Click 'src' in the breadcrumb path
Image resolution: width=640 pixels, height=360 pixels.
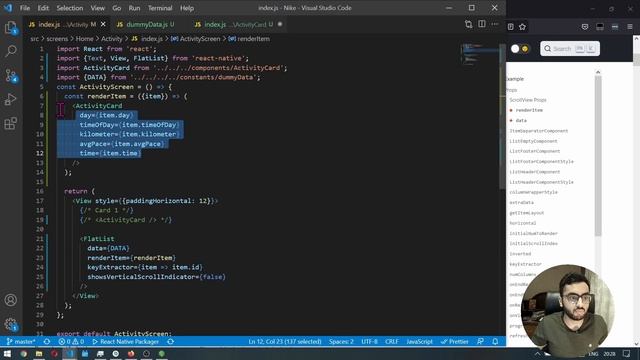[34, 39]
